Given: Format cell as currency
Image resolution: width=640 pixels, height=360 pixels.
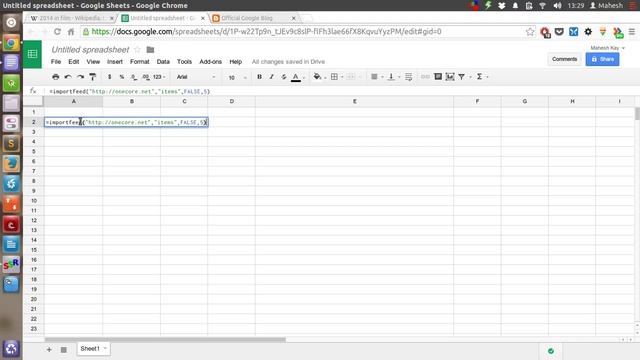Looking at the screenshot, I should tap(109, 77).
